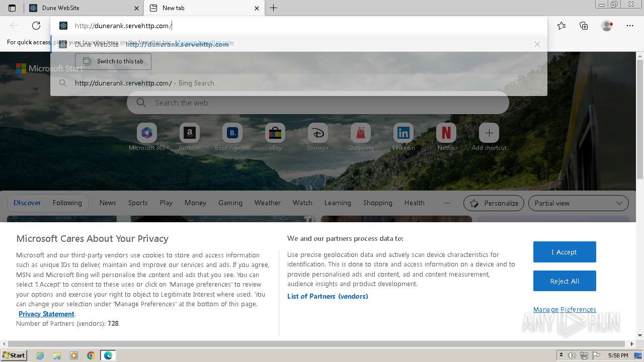The height and width of the screenshot is (362, 644).
Task: Click the Reject All button
Action: [565, 281]
